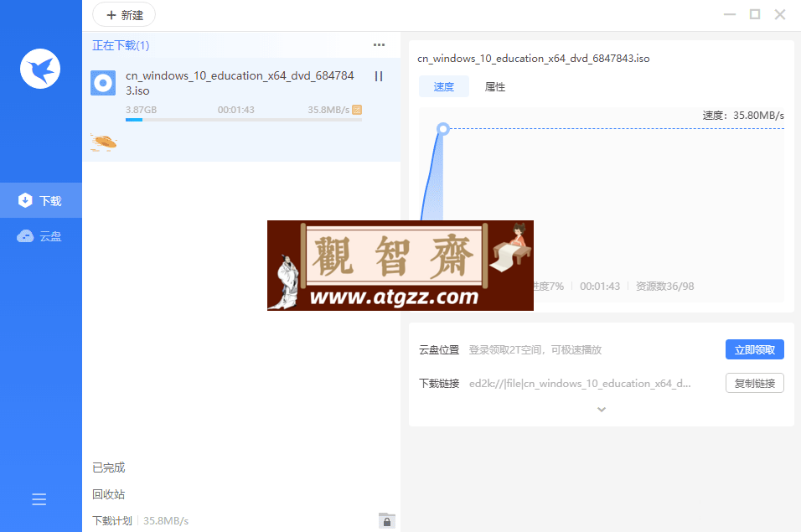Click the ed2k download link text
This screenshot has width=801, height=532.
[580, 384]
